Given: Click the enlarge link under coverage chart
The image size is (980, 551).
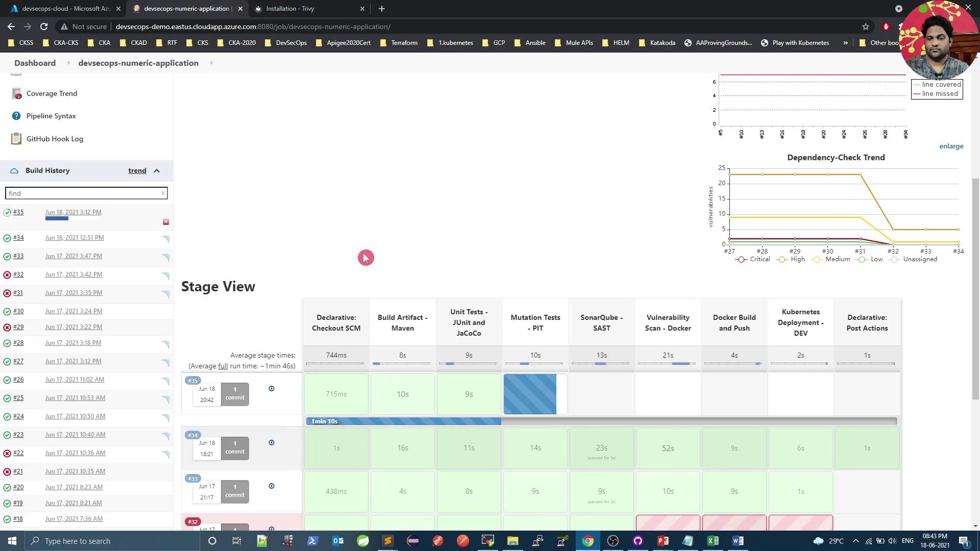Looking at the screenshot, I should coord(951,146).
